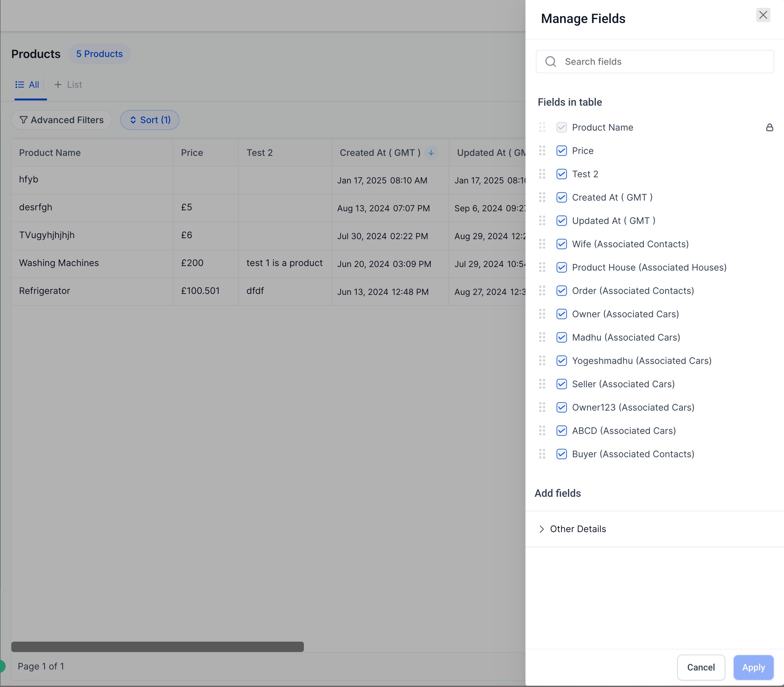Open Advanced Filters
Image resolution: width=784 pixels, height=687 pixels.
click(x=62, y=120)
